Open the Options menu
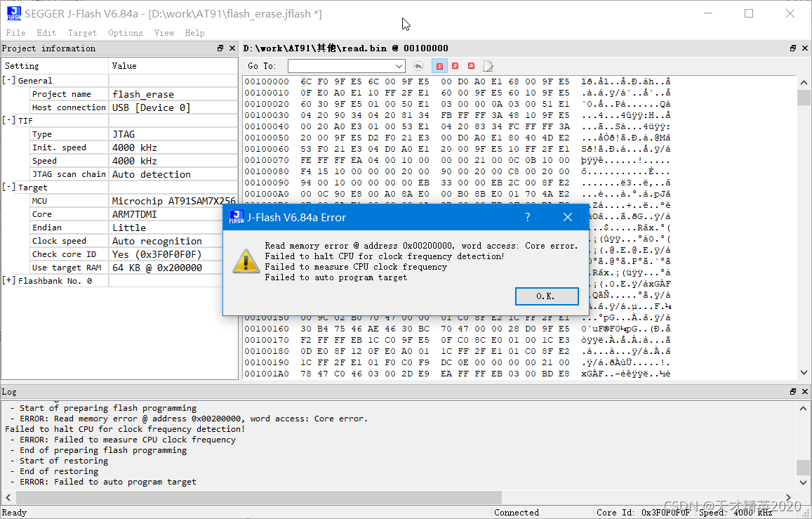Image resolution: width=812 pixels, height=519 pixels. (126, 32)
